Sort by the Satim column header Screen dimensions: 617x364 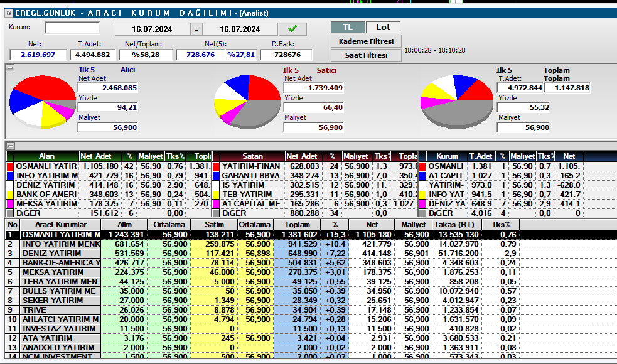(x=214, y=225)
